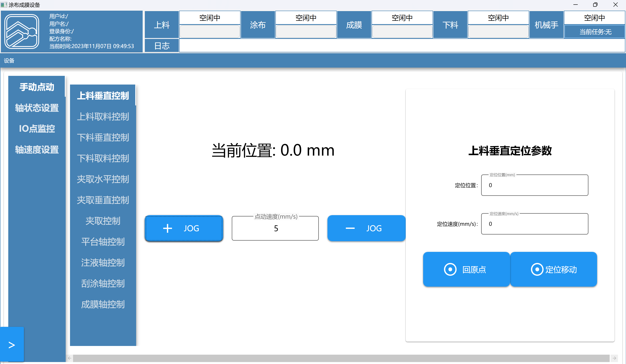The image size is (626, 364).
Task: Click the log message display area
Action: [402, 45]
